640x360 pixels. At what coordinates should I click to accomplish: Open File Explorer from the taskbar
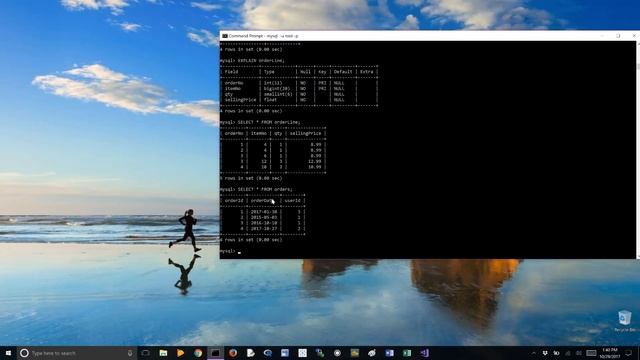click(163, 353)
